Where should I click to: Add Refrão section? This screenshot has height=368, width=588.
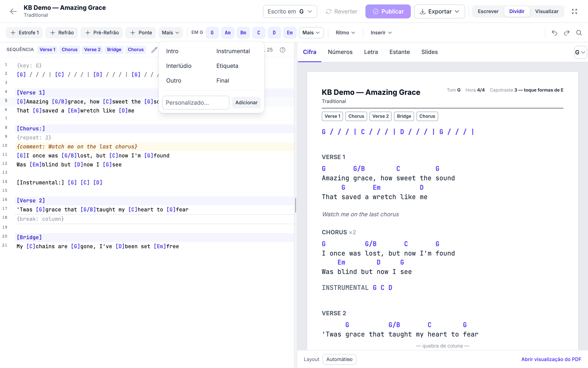tap(62, 33)
